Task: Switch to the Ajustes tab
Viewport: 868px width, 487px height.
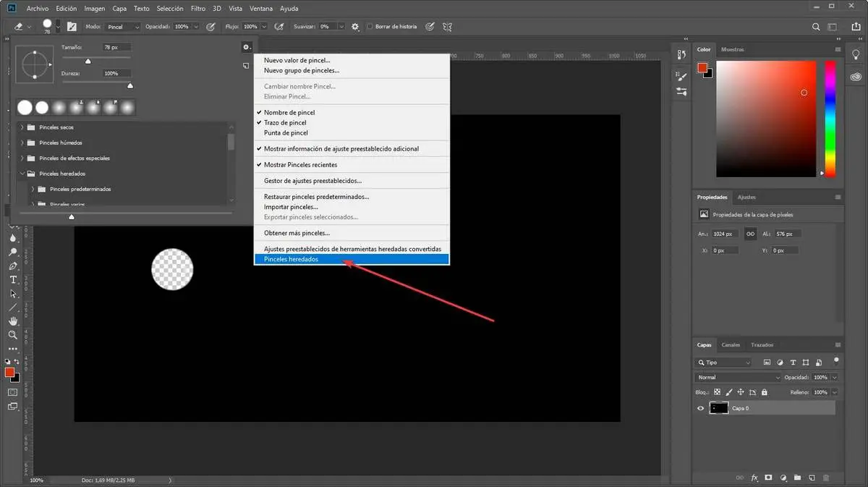Action: click(746, 197)
